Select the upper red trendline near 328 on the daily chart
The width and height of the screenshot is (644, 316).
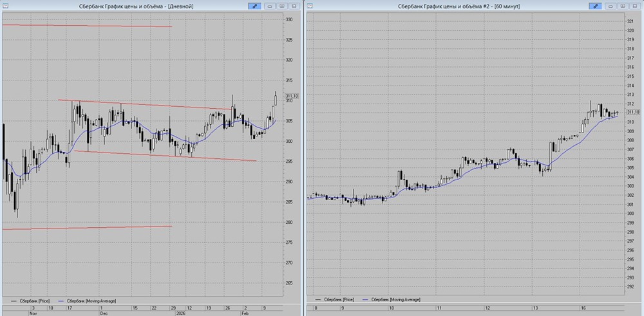tap(87, 26)
